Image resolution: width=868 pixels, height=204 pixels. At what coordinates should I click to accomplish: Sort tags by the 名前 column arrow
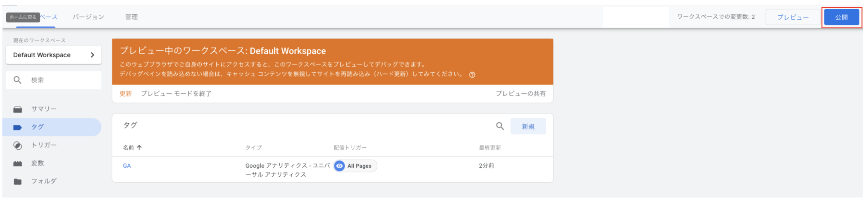pyautogui.click(x=139, y=148)
